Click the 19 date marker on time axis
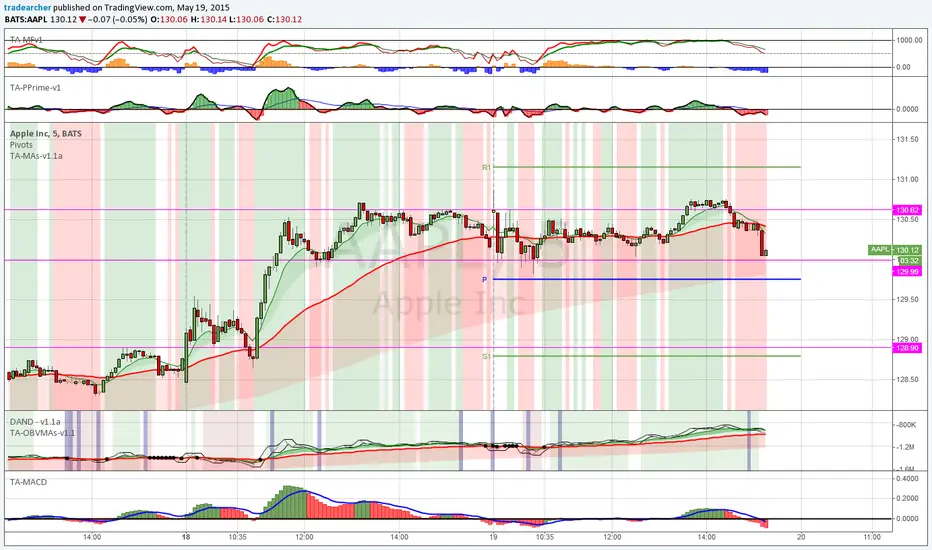932x550 pixels. [x=493, y=537]
